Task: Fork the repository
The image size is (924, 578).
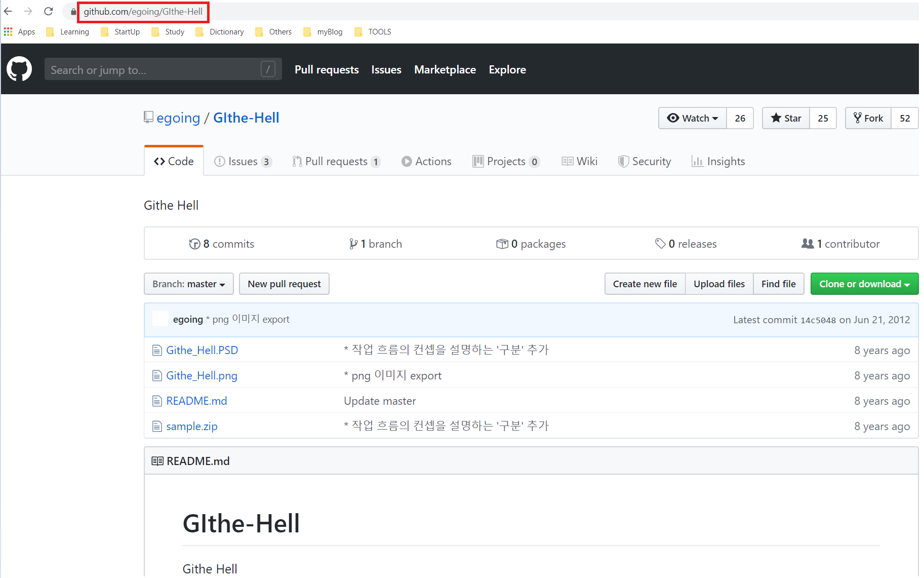Action: pos(868,118)
